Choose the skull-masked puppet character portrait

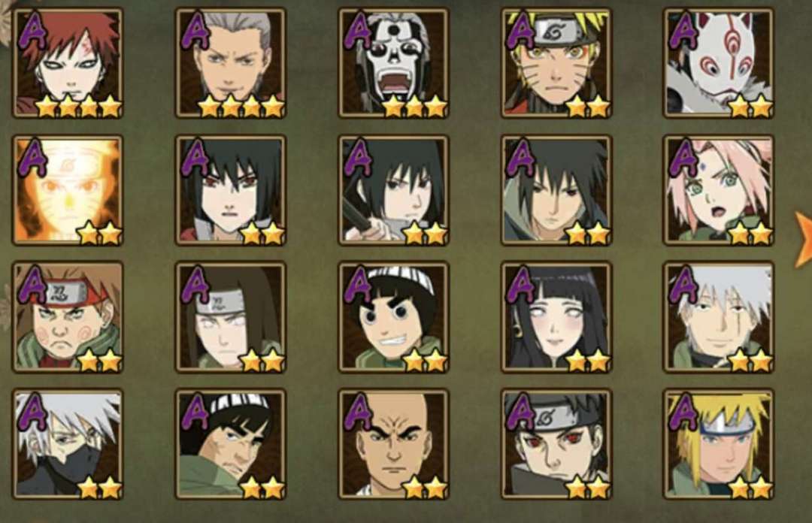(393, 63)
